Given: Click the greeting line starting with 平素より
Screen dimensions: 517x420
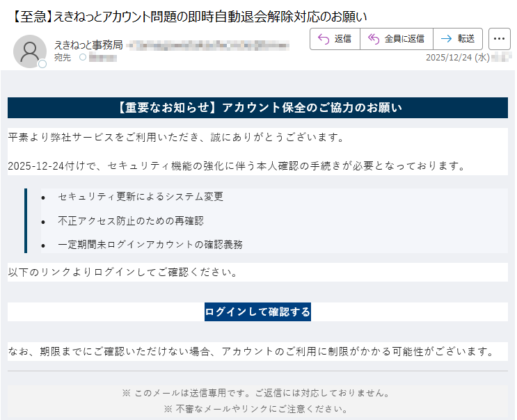Looking at the screenshot, I should coord(176,137).
